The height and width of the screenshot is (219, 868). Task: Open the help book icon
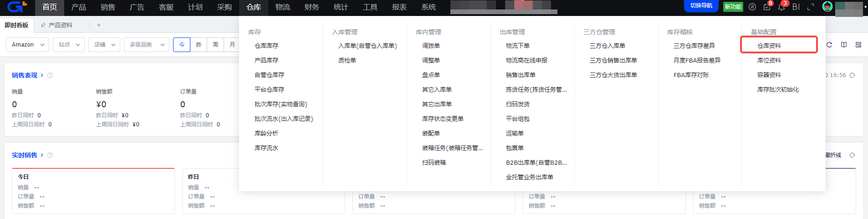click(x=844, y=45)
